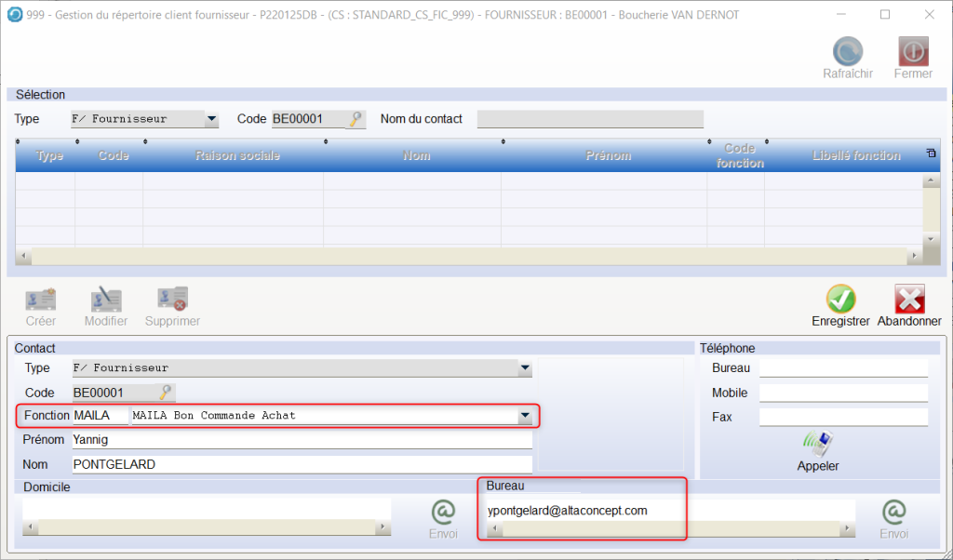Click the Rafraîchir refresh icon
This screenshot has width=953, height=560.
coord(847,52)
